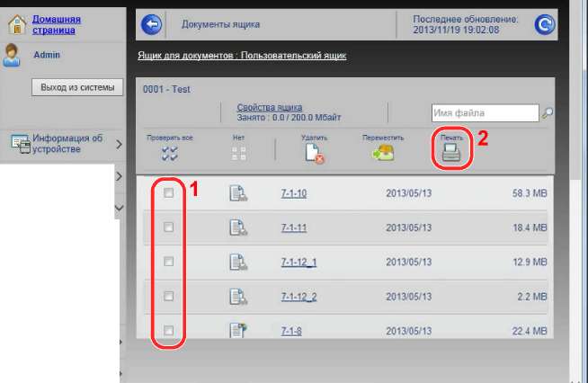Click the None (Нет) deselect icon
The height and width of the screenshot is (383, 588).
pyautogui.click(x=238, y=154)
